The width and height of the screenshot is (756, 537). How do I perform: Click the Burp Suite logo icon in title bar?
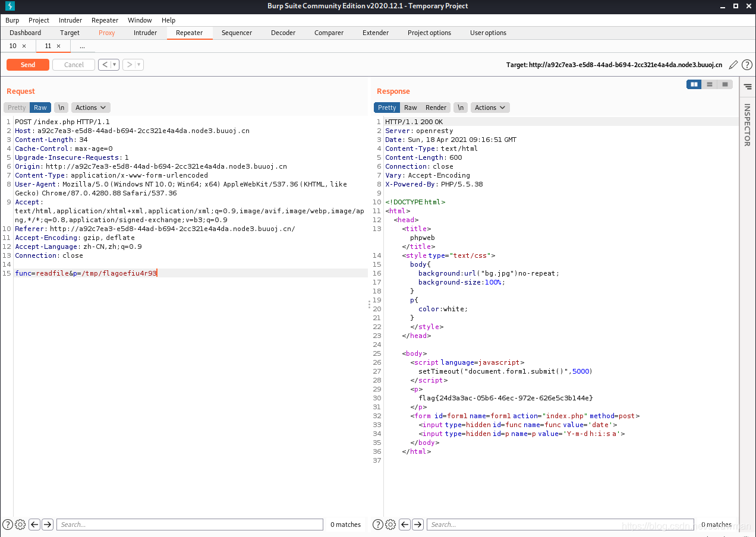[10, 6]
